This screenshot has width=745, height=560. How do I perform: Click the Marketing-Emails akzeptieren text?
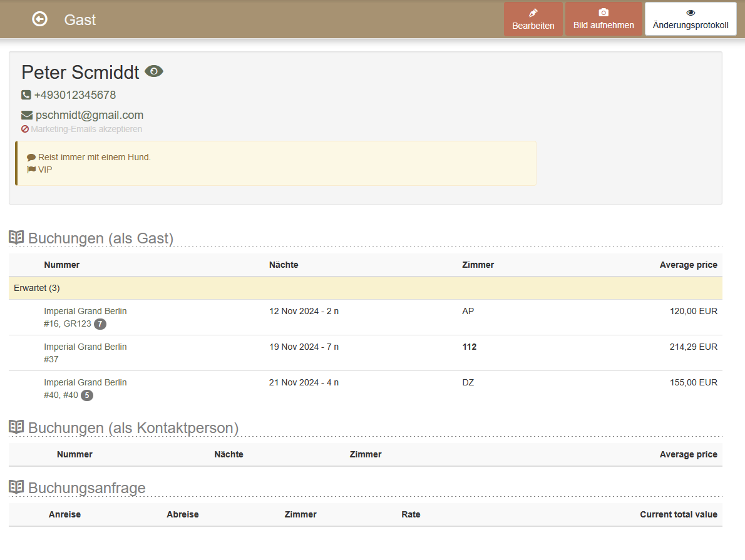[x=86, y=129]
